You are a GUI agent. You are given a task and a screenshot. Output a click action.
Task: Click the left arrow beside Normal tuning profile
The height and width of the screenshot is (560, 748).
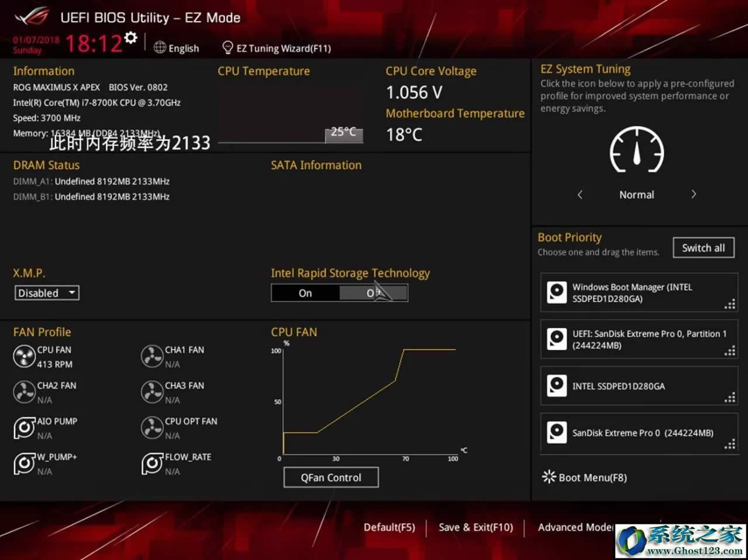click(x=580, y=194)
